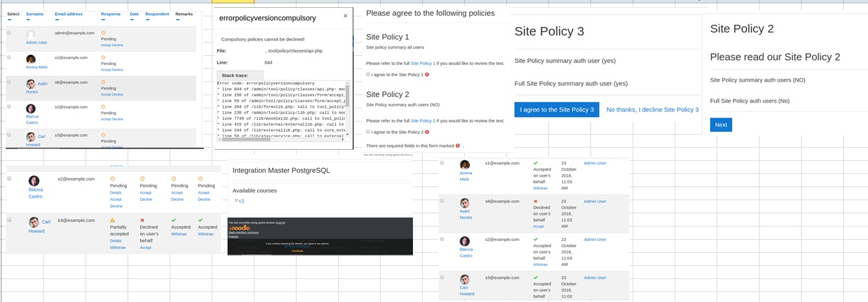This screenshot has width=868, height=302.
Task: Collapse the Select column using its dash icon
Action: pyautogui.click(x=9, y=20)
